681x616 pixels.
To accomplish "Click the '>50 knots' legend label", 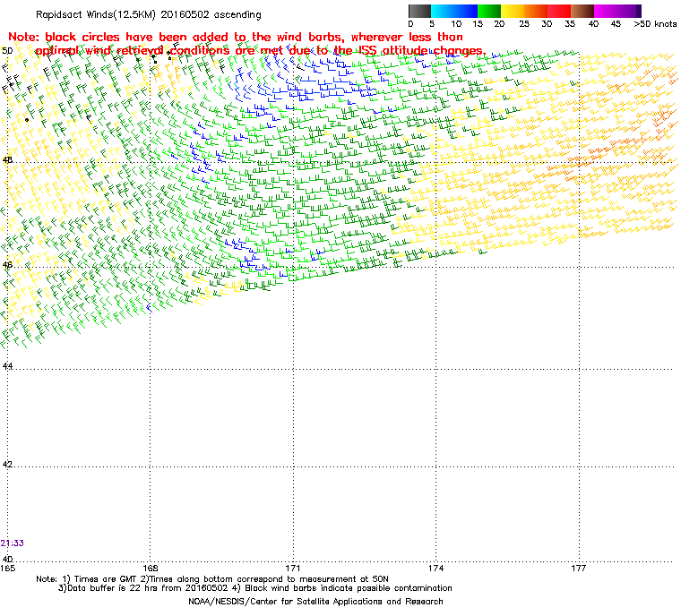I will click(655, 24).
